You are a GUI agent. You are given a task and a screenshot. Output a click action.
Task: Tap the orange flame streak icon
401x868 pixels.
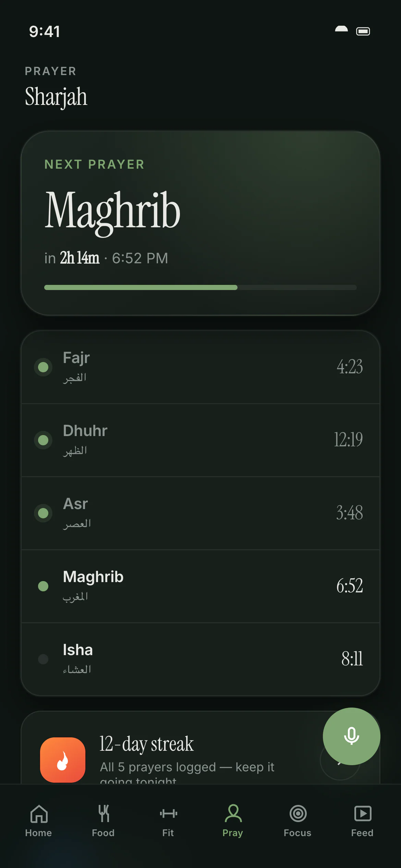point(63,760)
